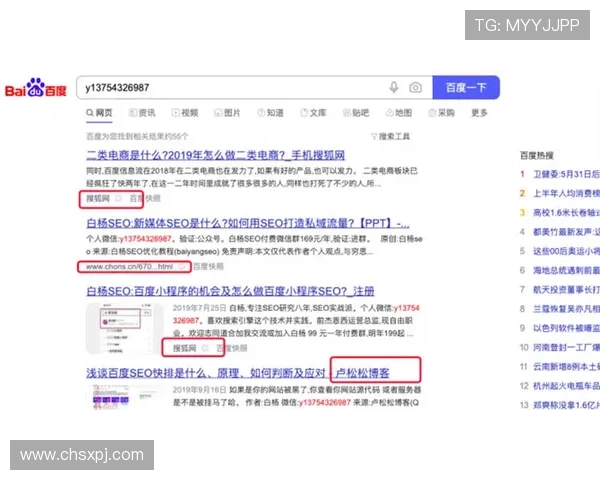Open hot search item 10 河南登封一工厂
The width and height of the screenshot is (600, 480).
[x=566, y=347]
